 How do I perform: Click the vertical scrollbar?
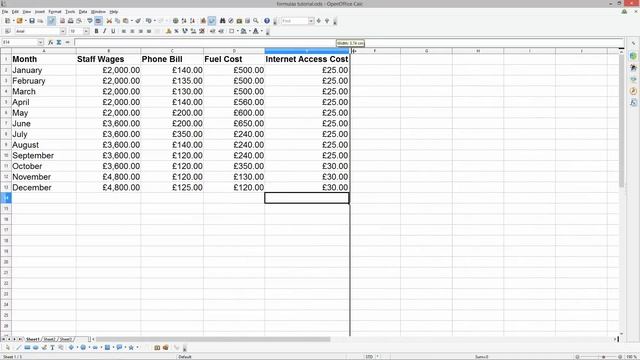click(621, 121)
